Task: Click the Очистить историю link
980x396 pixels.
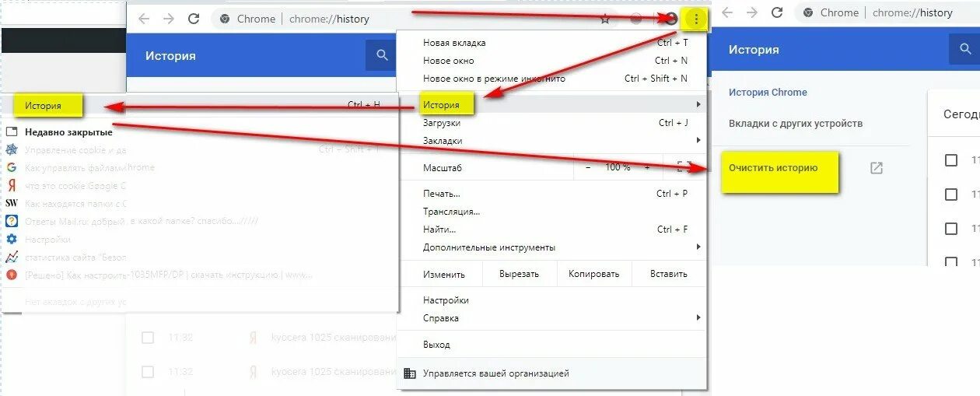Action: click(x=773, y=168)
